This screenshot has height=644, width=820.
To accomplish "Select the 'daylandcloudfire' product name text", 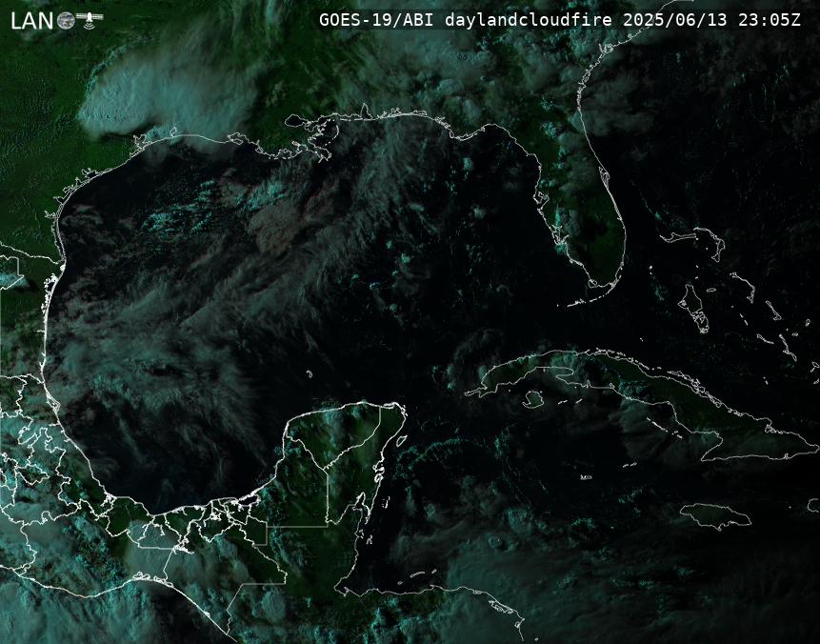I will coord(529,20).
